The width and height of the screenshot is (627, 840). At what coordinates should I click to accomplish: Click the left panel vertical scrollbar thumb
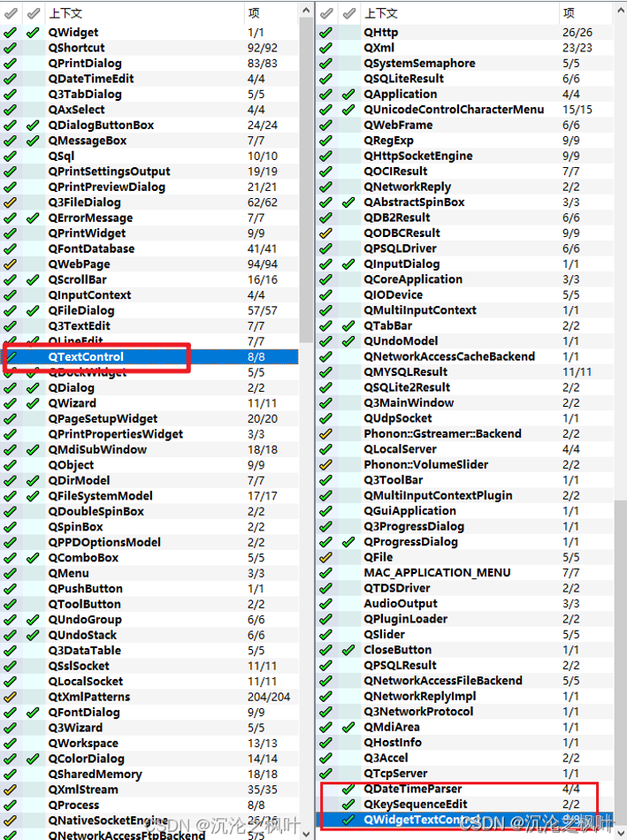click(305, 179)
